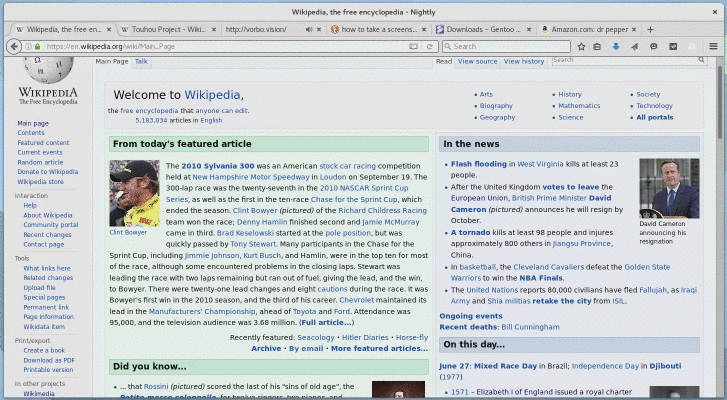Screen dimensions: 727x400
Task: Click the All portals link
Action: pos(654,117)
